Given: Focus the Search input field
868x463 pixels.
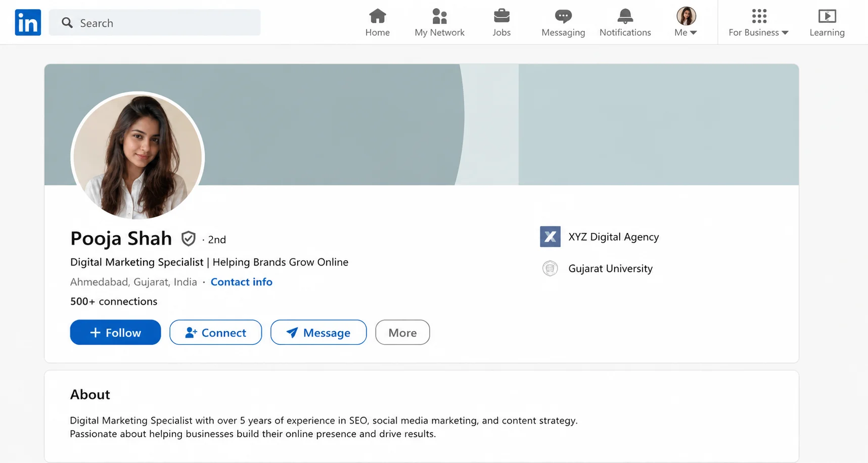Looking at the screenshot, I should 155,23.
